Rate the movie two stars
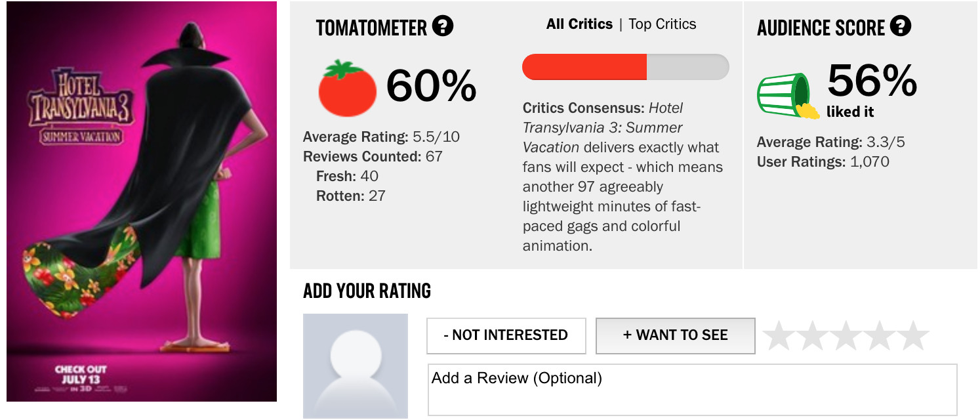 pyautogui.click(x=812, y=336)
